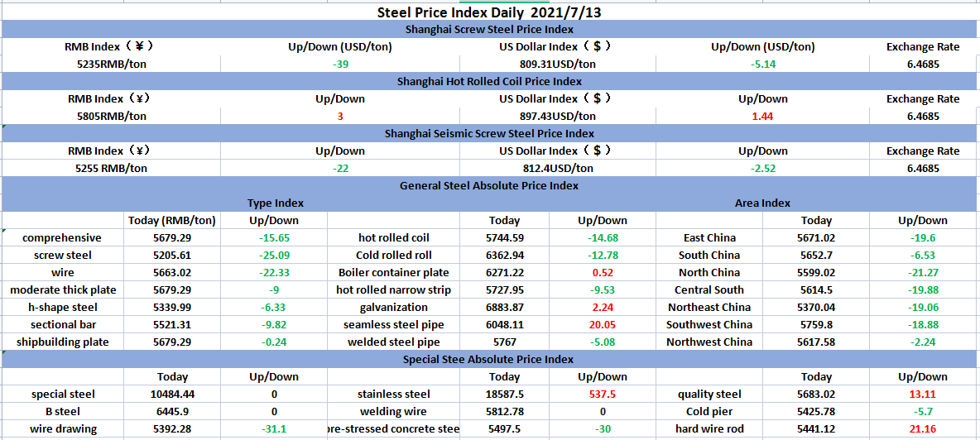Viewport: 980px width, 440px height.
Task: Select the screw steel row label
Action: (x=62, y=256)
